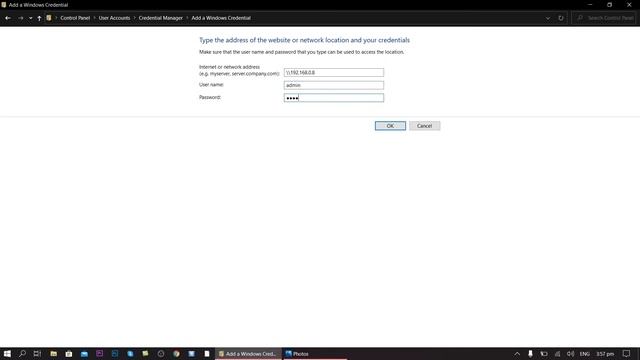Expand the address bar history dropdown
640x360 pixels.
[x=548, y=18]
